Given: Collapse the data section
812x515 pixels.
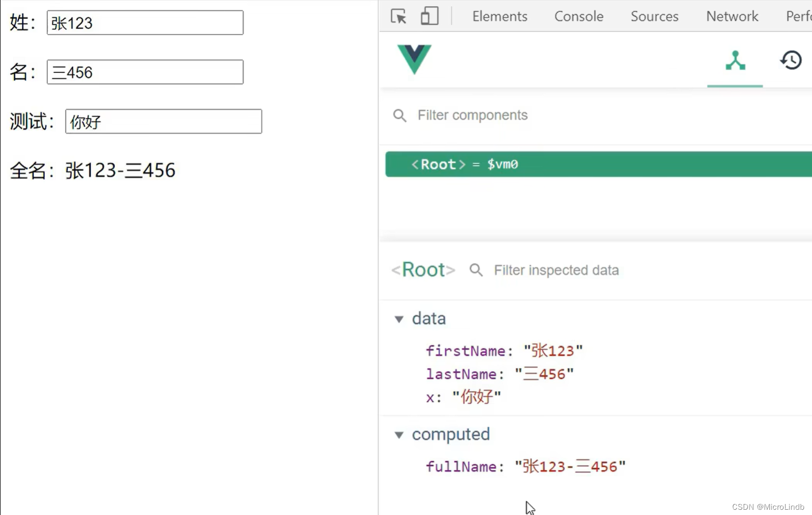Looking at the screenshot, I should pos(399,319).
